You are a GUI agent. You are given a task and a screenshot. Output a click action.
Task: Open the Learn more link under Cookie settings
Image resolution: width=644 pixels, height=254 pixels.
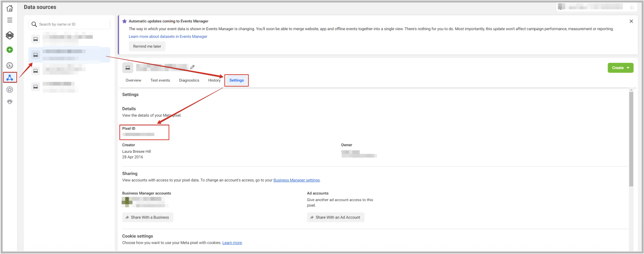[232, 243]
